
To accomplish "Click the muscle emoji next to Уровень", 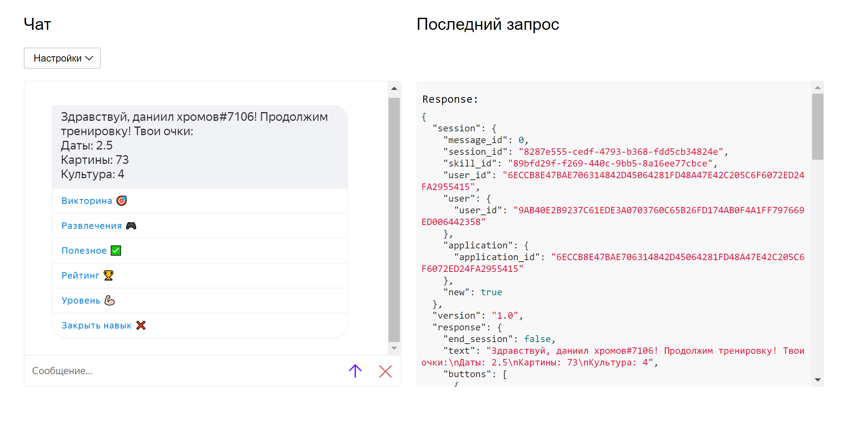I will click(x=109, y=301).
